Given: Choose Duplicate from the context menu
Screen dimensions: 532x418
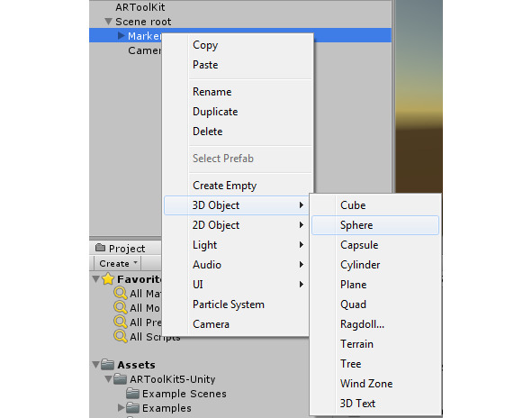Looking at the screenshot, I should coord(215,112).
